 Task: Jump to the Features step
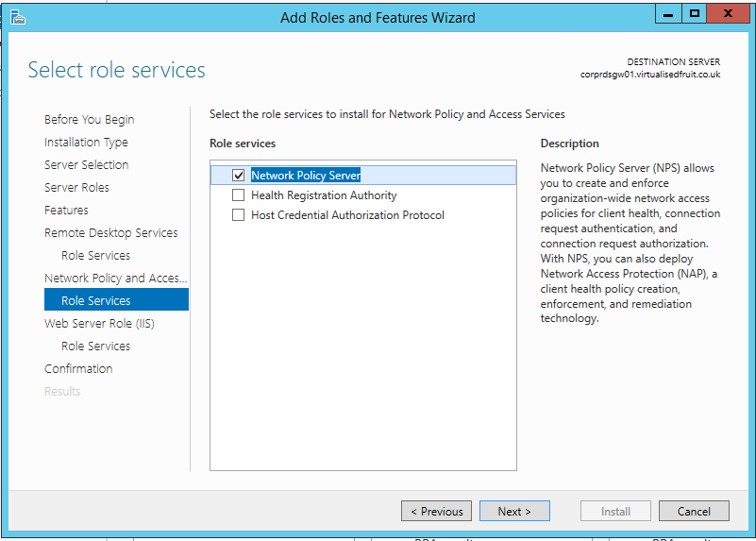click(66, 211)
